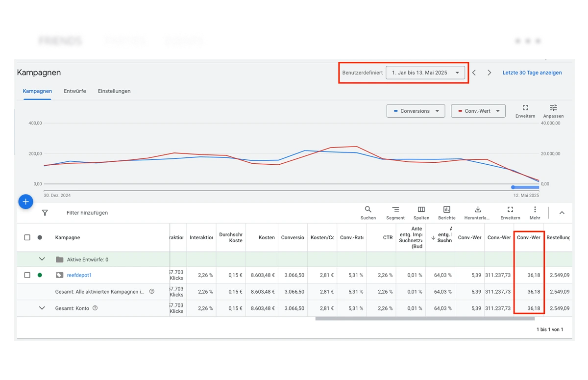Click the campaign type icon beside reefdepot1
This screenshot has width=588, height=380.
pos(59,275)
